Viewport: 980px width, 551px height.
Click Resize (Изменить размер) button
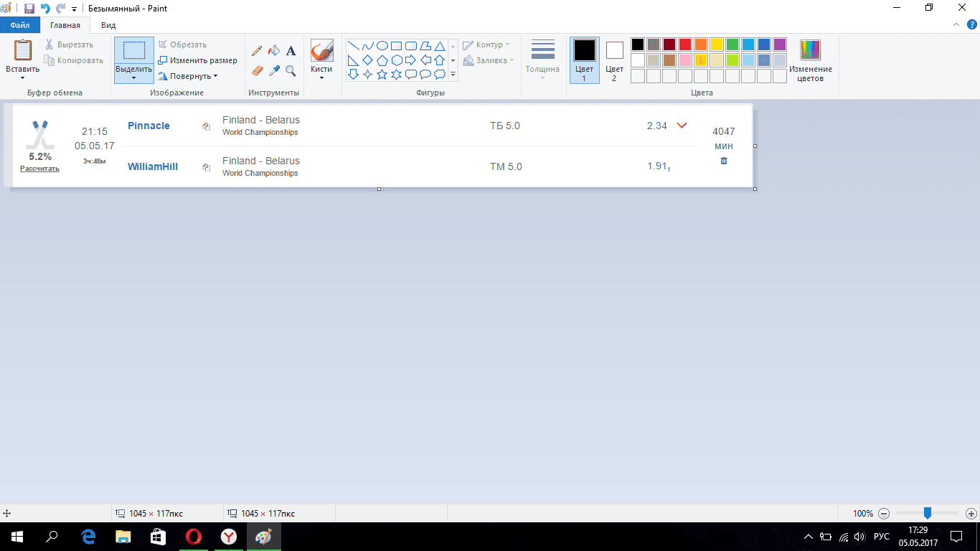click(x=198, y=60)
